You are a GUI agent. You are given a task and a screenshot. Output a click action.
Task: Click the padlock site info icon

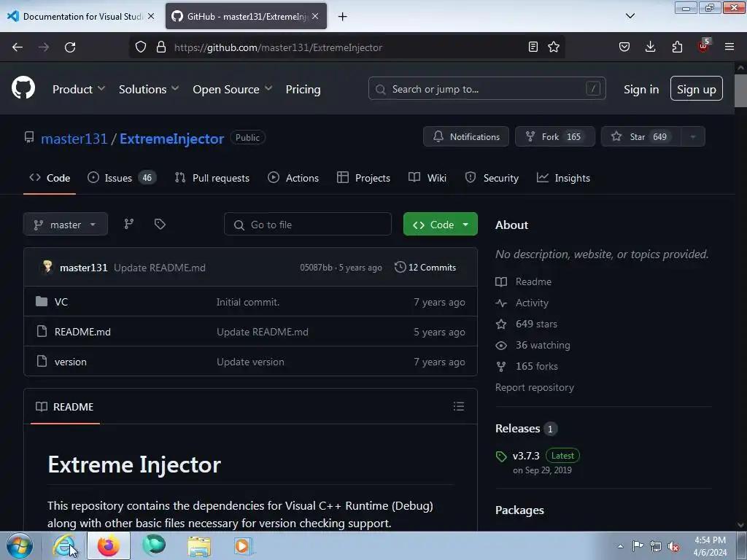[x=161, y=47]
